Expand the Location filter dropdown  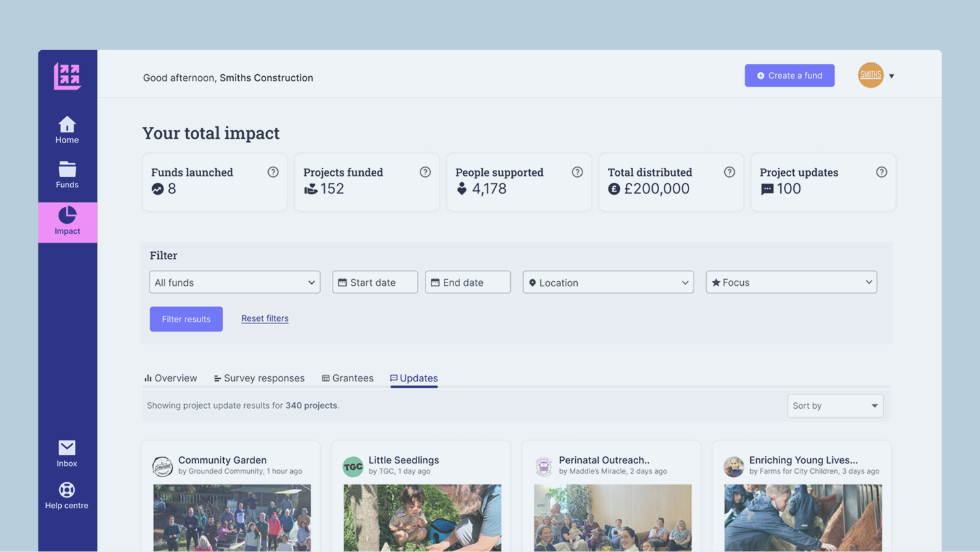[x=608, y=282]
